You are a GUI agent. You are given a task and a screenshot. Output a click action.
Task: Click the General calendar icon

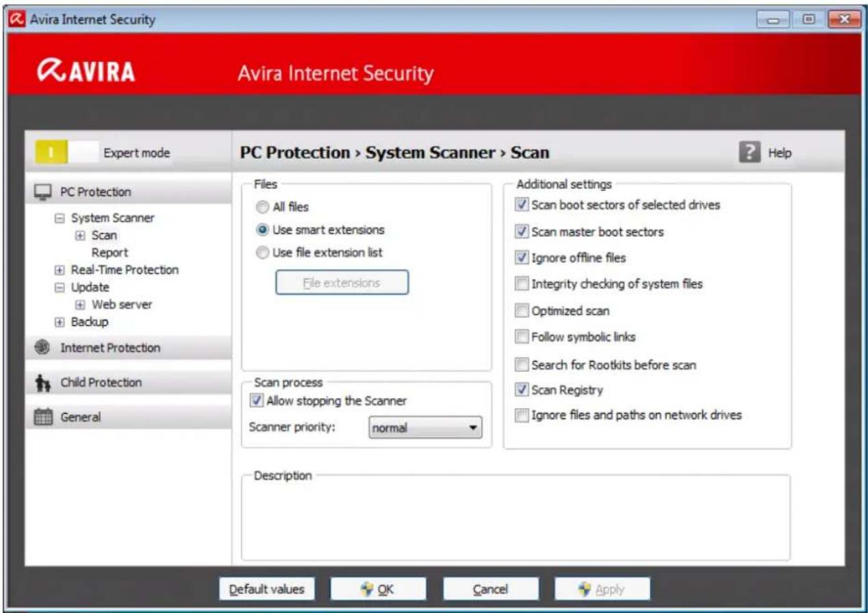[42, 416]
